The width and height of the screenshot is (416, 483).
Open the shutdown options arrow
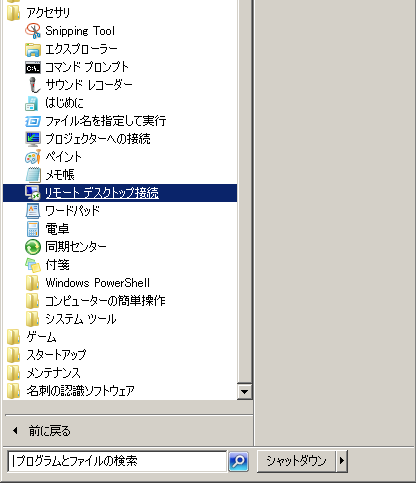342,461
